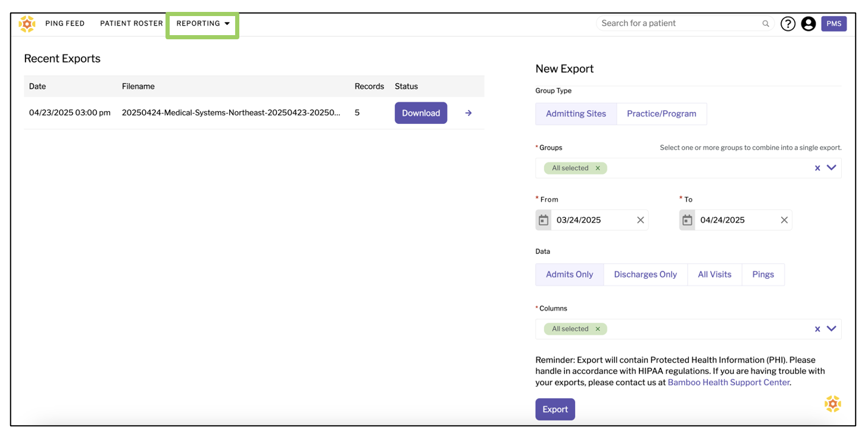Choose Pings data option

[763, 274]
